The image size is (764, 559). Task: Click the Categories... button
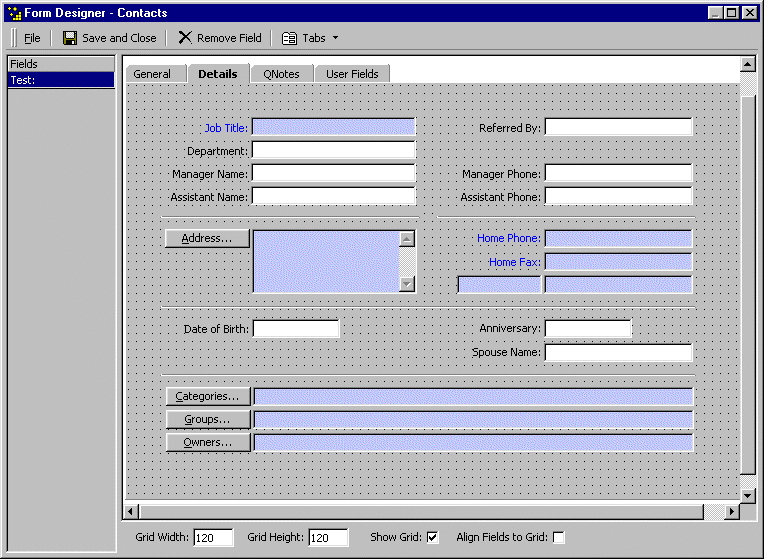208,396
